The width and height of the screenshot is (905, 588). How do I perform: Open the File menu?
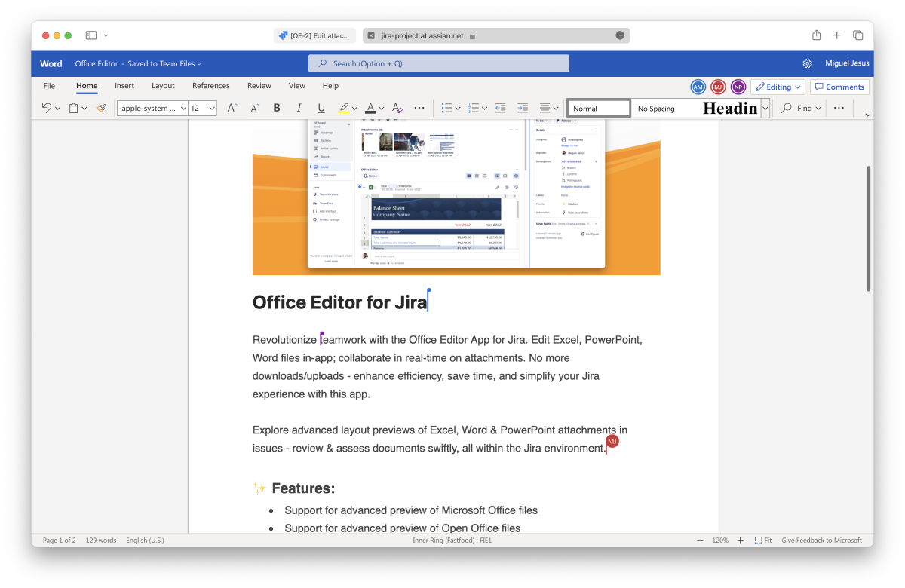tap(49, 86)
